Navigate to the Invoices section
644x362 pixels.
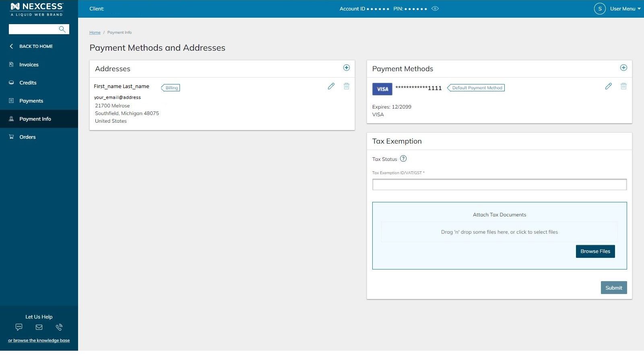tap(29, 64)
